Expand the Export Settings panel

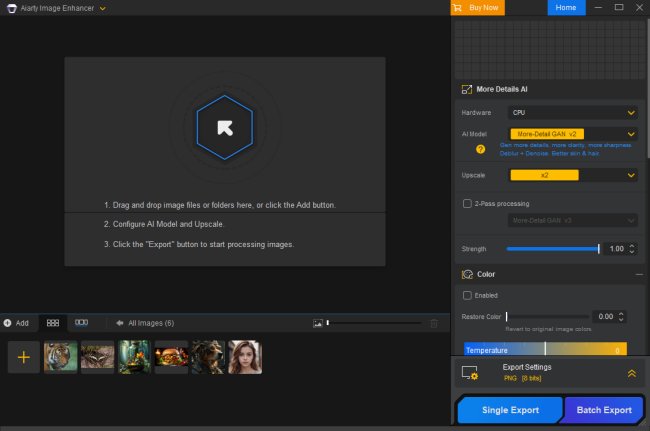pyautogui.click(x=631, y=373)
